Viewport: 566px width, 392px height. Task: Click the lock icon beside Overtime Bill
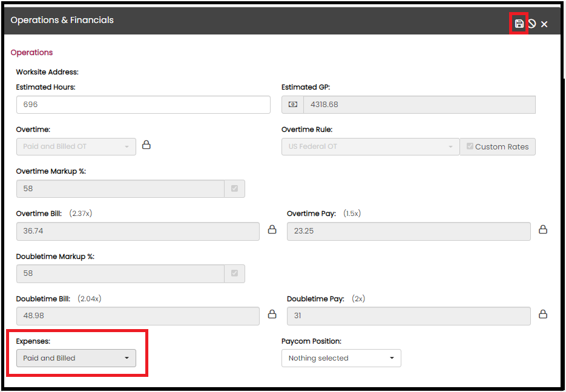[x=272, y=229]
